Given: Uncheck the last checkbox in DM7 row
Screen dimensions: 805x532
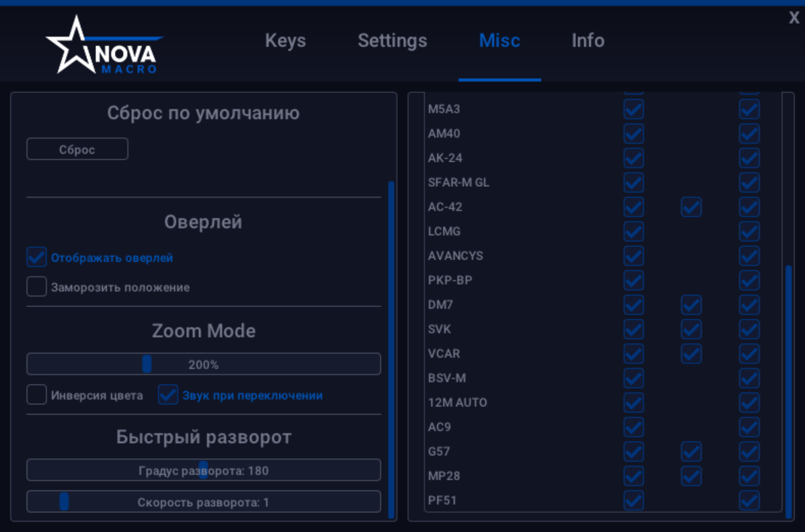Looking at the screenshot, I should 749,304.
